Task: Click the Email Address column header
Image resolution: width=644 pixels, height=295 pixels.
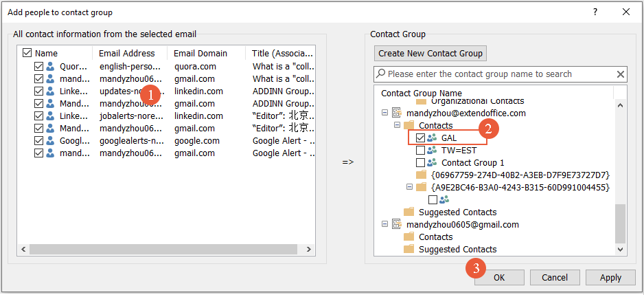Action: coord(126,53)
